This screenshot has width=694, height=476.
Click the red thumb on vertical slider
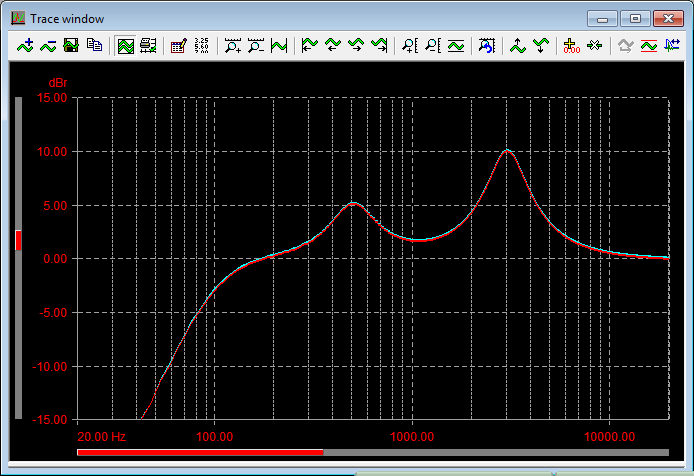(18, 240)
